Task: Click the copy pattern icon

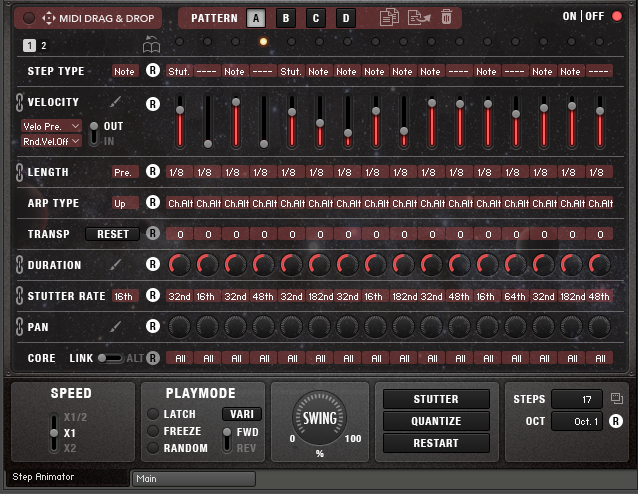Action: (x=389, y=18)
